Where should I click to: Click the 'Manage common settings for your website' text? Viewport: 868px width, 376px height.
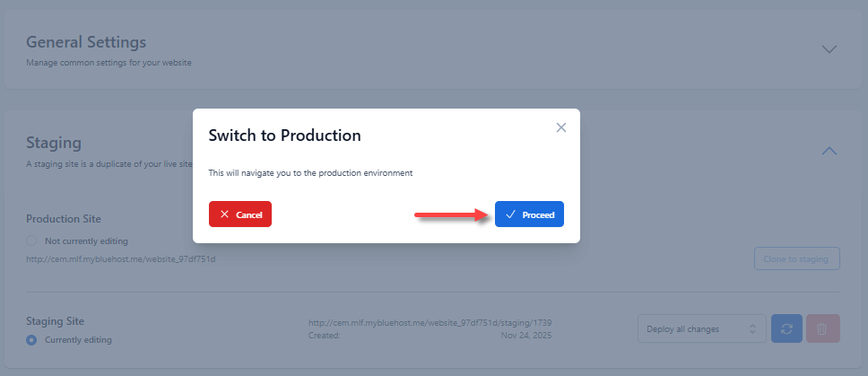click(x=108, y=63)
